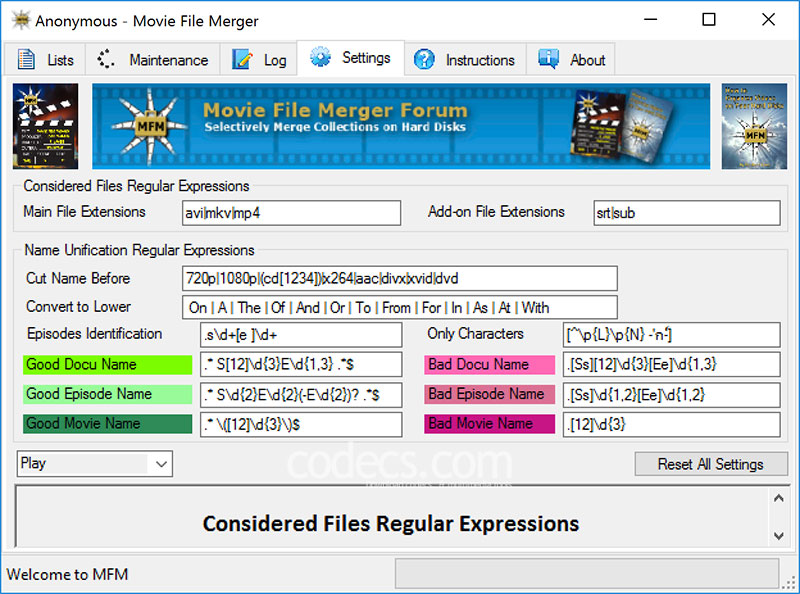Edit the Bad Episode Name regex field
This screenshot has height=594, width=800.
pos(671,394)
